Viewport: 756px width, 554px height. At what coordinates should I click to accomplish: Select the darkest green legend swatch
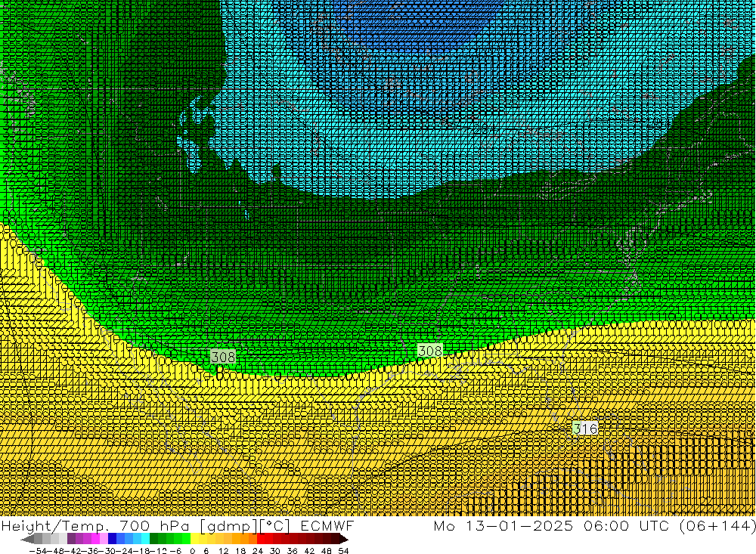(x=153, y=539)
